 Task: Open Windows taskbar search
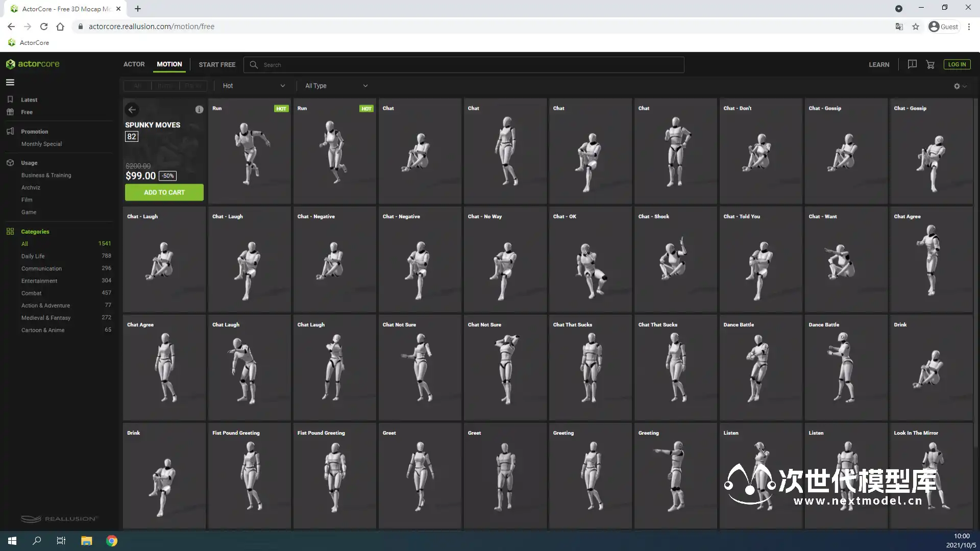pyautogui.click(x=37, y=541)
